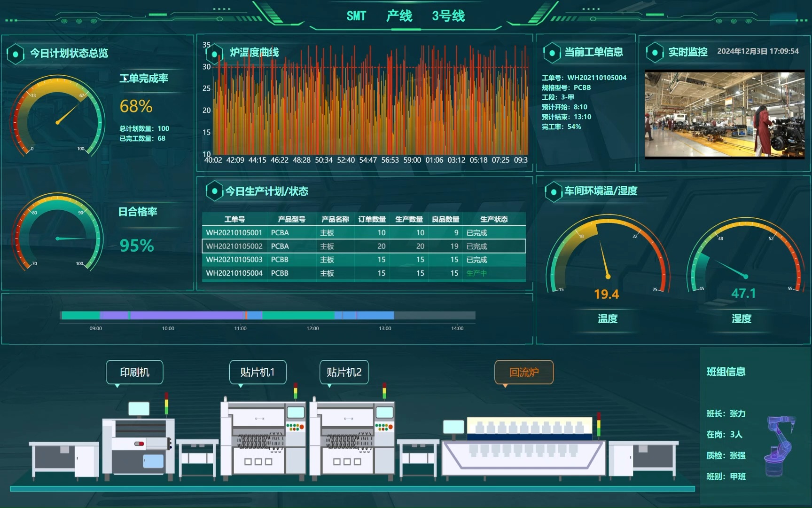Select table row WH20210105002
The image size is (812, 508).
pyautogui.click(x=364, y=246)
